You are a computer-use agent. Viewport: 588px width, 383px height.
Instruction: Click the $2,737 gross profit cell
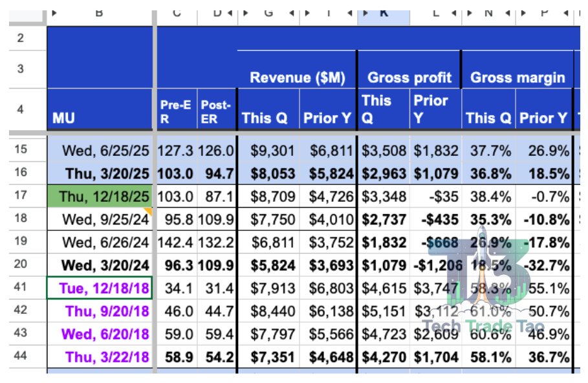(x=384, y=219)
